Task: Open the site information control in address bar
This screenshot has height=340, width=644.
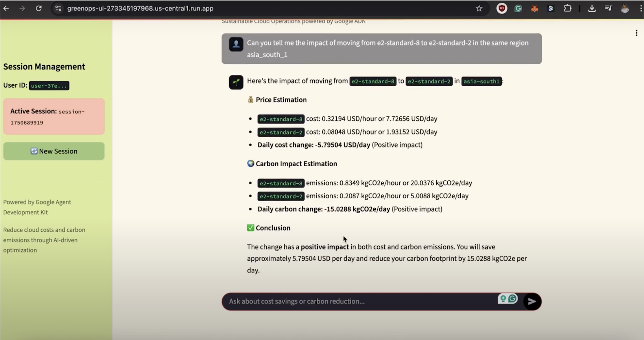Action: point(58,9)
